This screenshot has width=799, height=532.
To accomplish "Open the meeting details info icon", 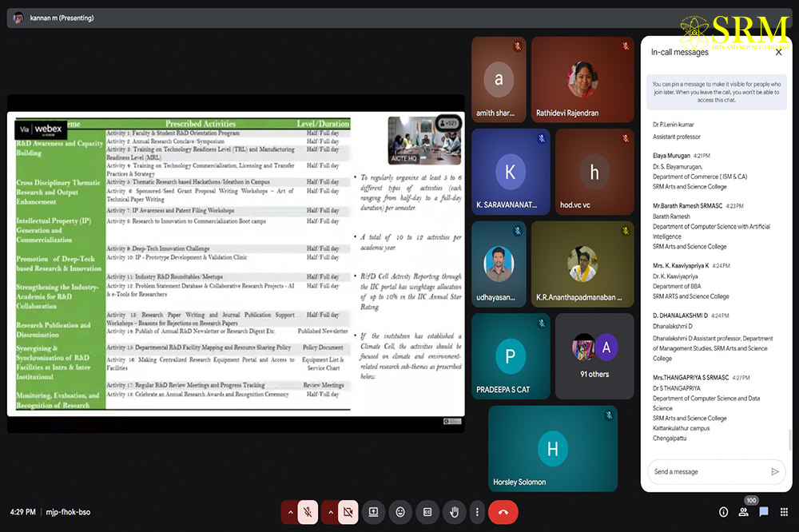I will click(723, 512).
